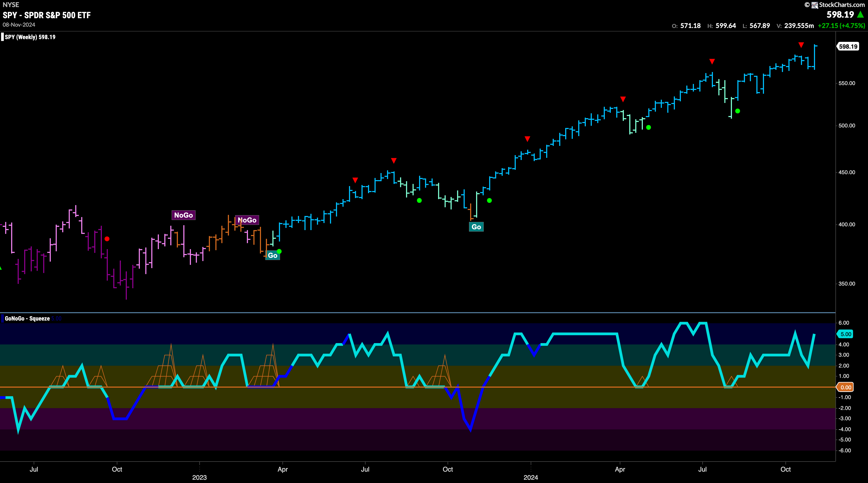The width and height of the screenshot is (868, 483).
Task: Click the green dot near Aug 2024 low
Action: (738, 111)
